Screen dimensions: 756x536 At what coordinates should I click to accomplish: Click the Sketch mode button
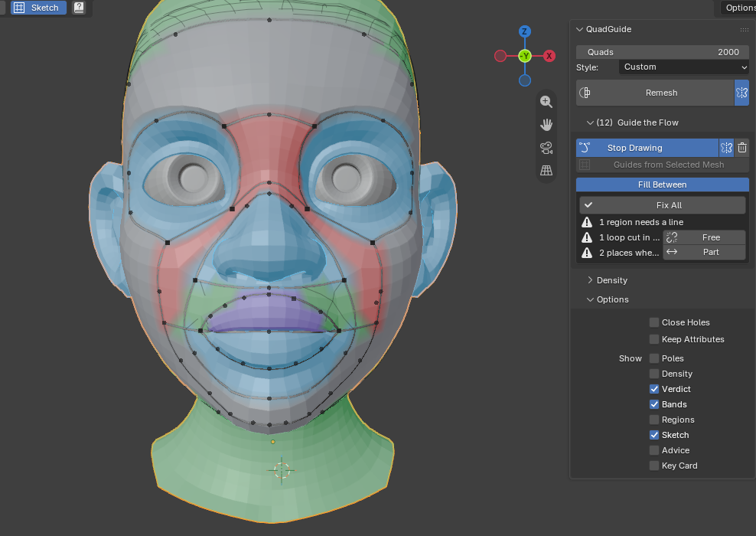[38, 8]
